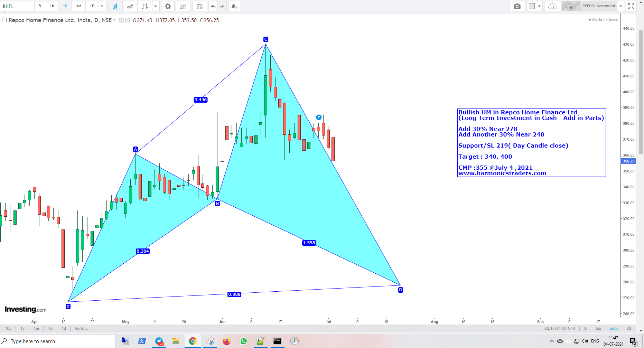
Task: Open the REPCO-Investment layout dropdown
Action: click(621, 6)
